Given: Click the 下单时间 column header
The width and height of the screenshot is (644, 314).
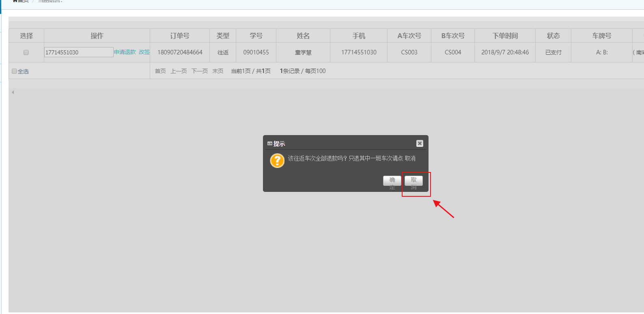Looking at the screenshot, I should point(505,36).
